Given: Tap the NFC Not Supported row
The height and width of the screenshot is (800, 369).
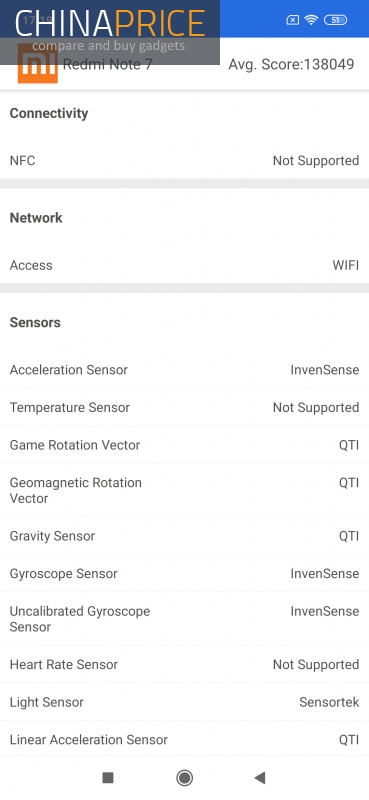Looking at the screenshot, I should [x=184, y=161].
